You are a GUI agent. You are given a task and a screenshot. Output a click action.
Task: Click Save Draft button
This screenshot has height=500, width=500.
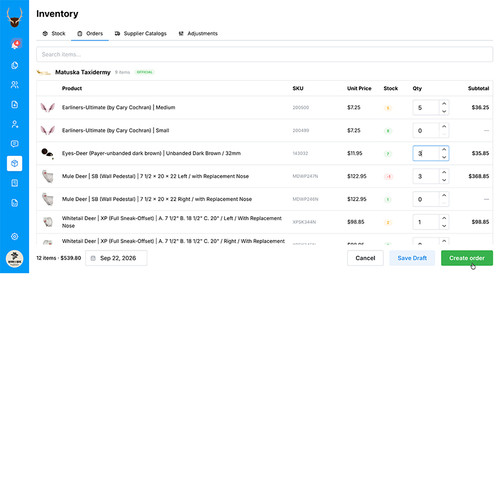(x=412, y=258)
